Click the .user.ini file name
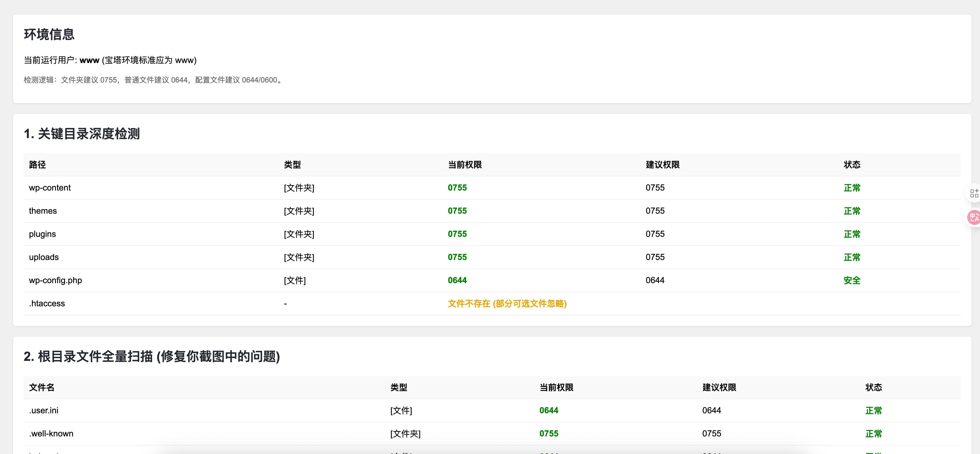Image resolution: width=980 pixels, height=454 pixels. click(x=43, y=411)
